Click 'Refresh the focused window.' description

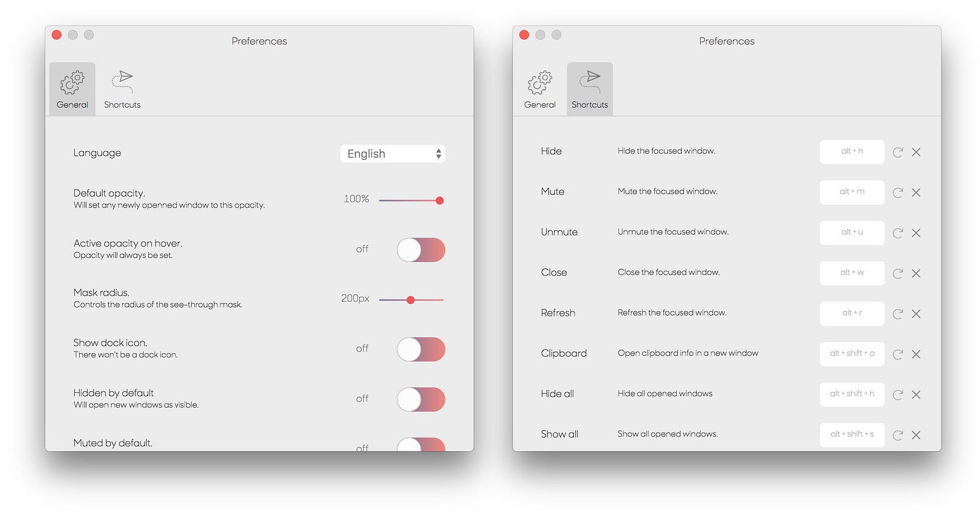[672, 313]
